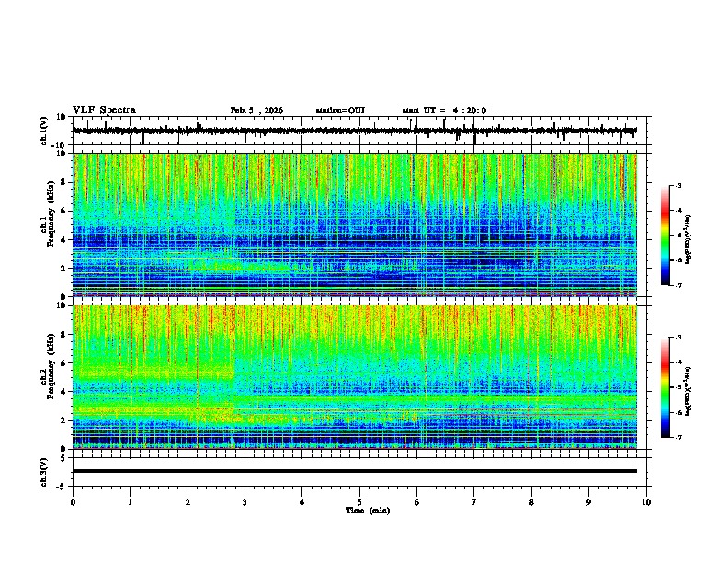
Task: Click the ch.2 frequency spectrogram panel
Action: point(355,377)
